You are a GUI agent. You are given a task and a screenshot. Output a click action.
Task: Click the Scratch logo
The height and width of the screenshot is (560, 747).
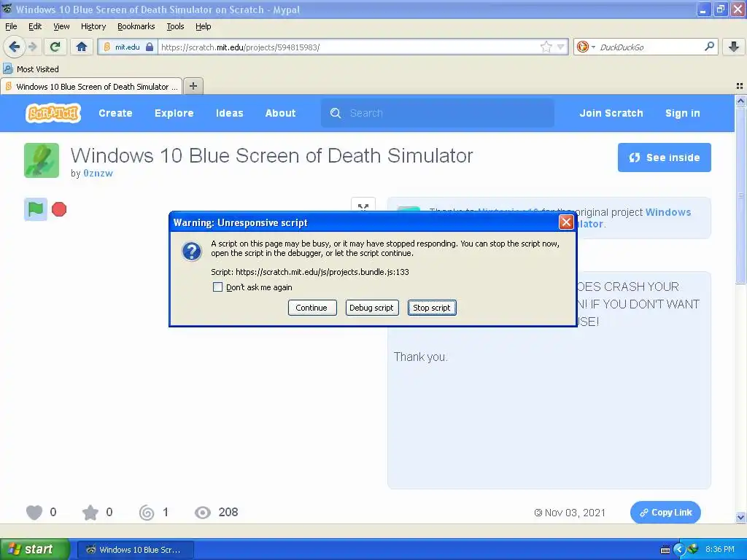click(53, 113)
